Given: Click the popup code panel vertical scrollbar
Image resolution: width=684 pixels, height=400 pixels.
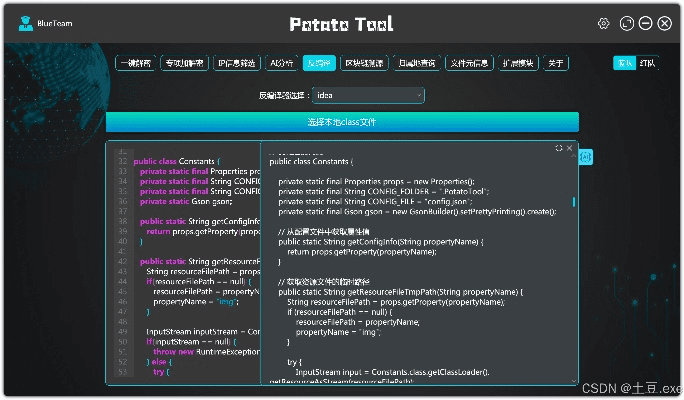Looking at the screenshot, I should coord(574,200).
